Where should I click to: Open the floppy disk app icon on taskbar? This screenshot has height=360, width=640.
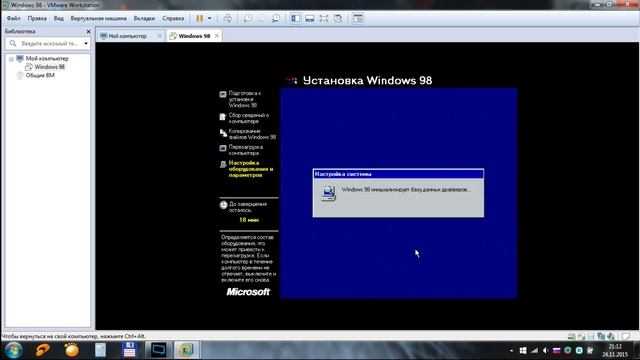129,350
